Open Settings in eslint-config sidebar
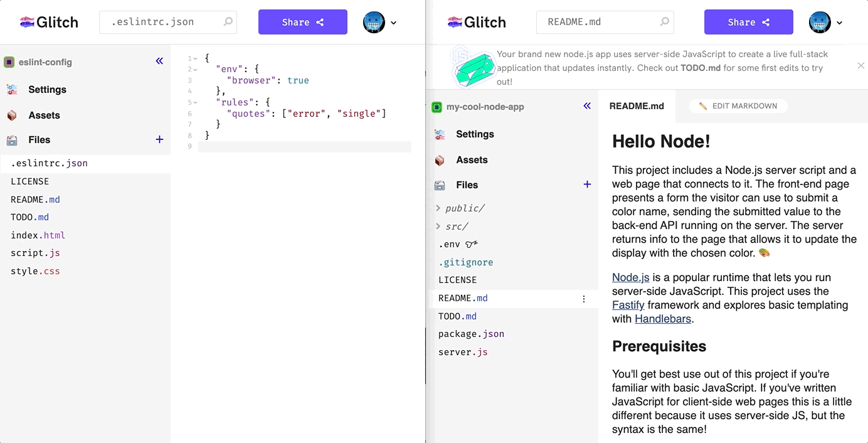Viewport: 868px width, 443px height. pyautogui.click(x=47, y=90)
